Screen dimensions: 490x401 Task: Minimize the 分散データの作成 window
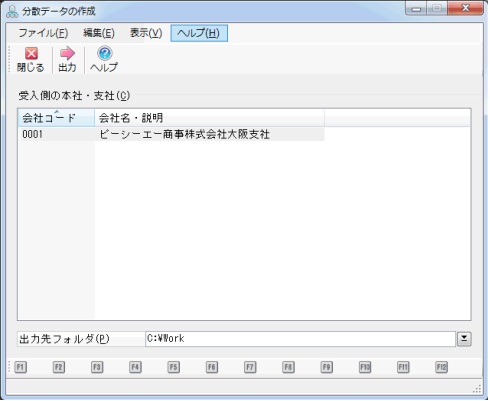(x=416, y=9)
